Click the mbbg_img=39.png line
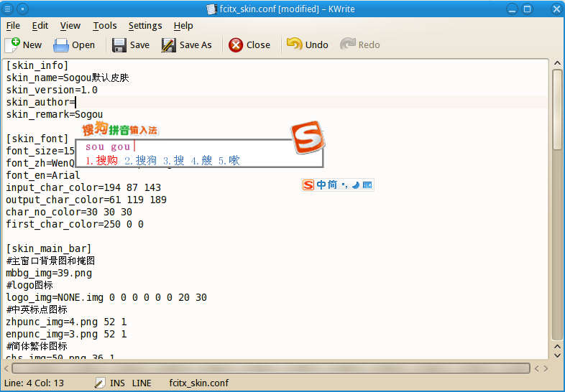 click(49, 274)
